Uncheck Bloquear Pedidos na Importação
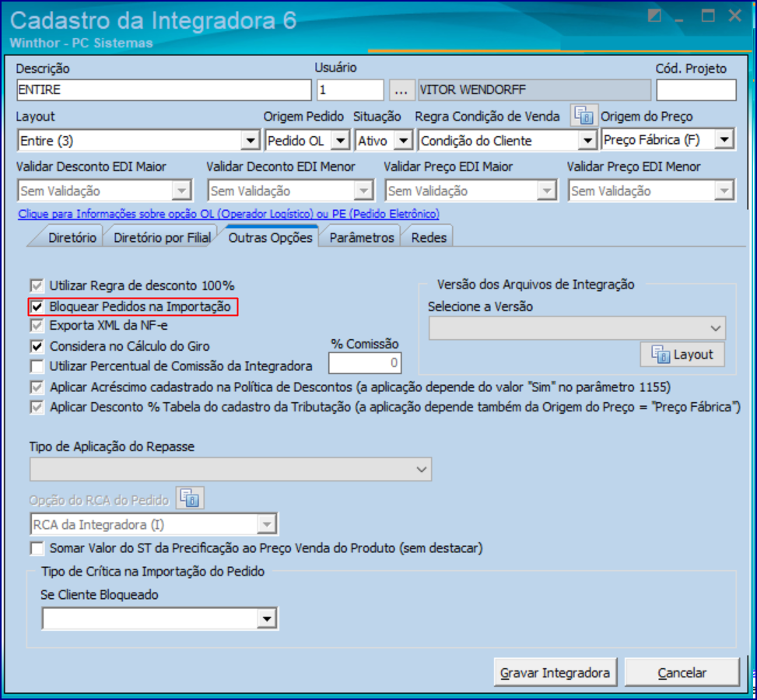Screen dimensions: 757x700 click(x=37, y=306)
